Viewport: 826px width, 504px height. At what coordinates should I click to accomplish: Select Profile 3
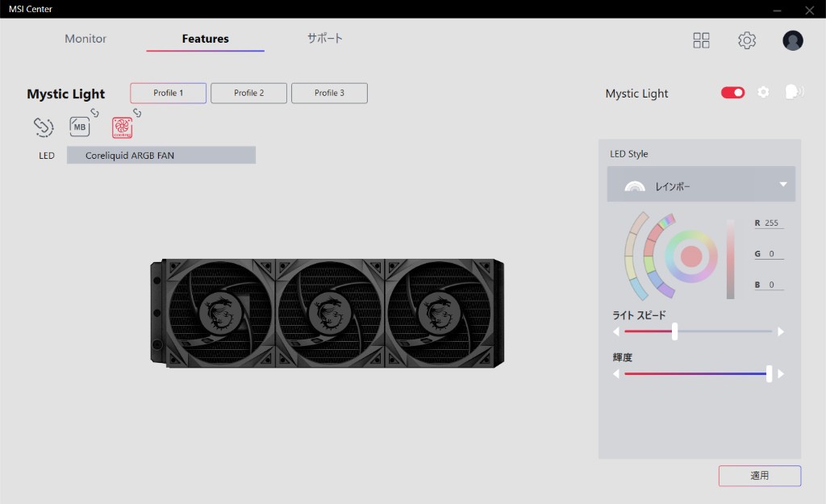pos(329,93)
